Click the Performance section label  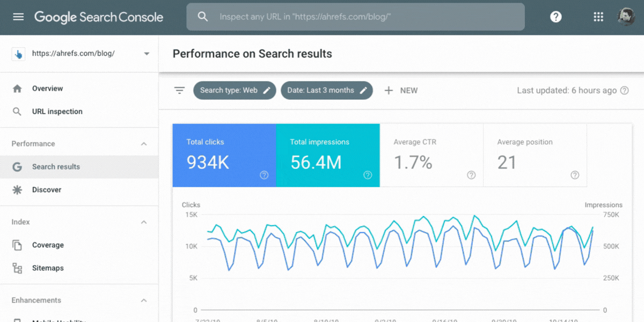(33, 144)
